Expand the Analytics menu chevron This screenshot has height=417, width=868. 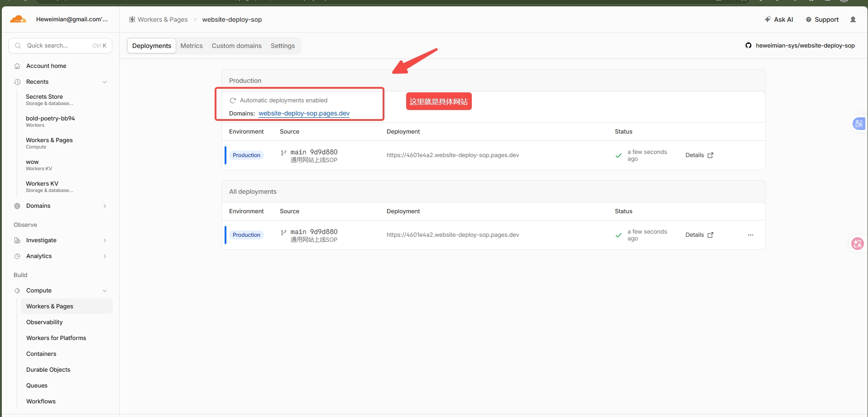click(105, 256)
